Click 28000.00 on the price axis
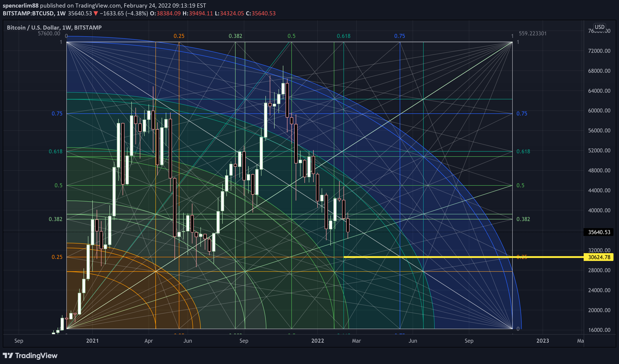This screenshot has height=364, width=619. 599,270
